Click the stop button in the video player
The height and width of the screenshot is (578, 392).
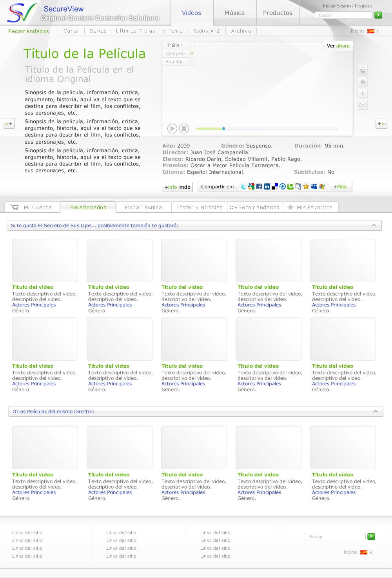pyautogui.click(x=184, y=128)
